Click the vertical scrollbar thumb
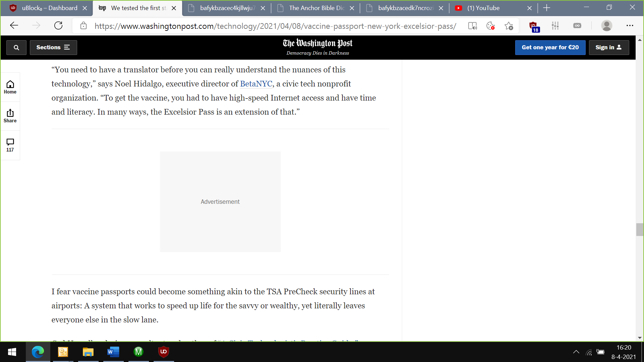 640,230
